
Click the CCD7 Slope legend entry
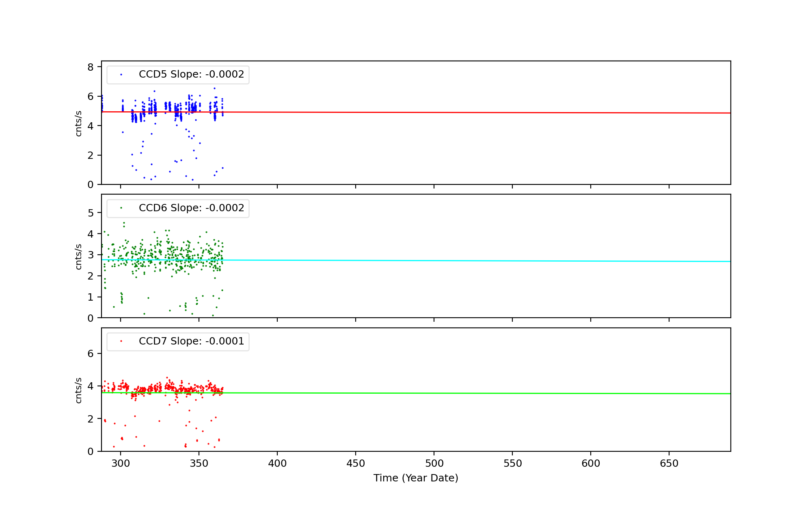coord(191,341)
